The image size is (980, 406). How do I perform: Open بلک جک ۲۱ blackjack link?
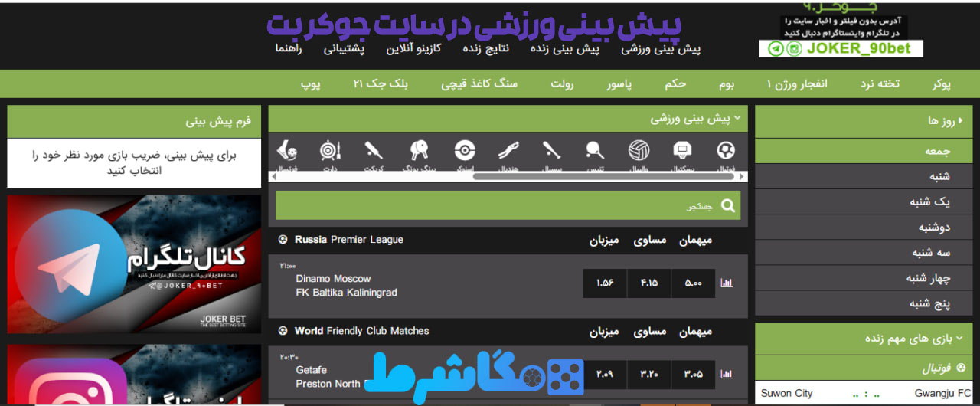point(381,84)
